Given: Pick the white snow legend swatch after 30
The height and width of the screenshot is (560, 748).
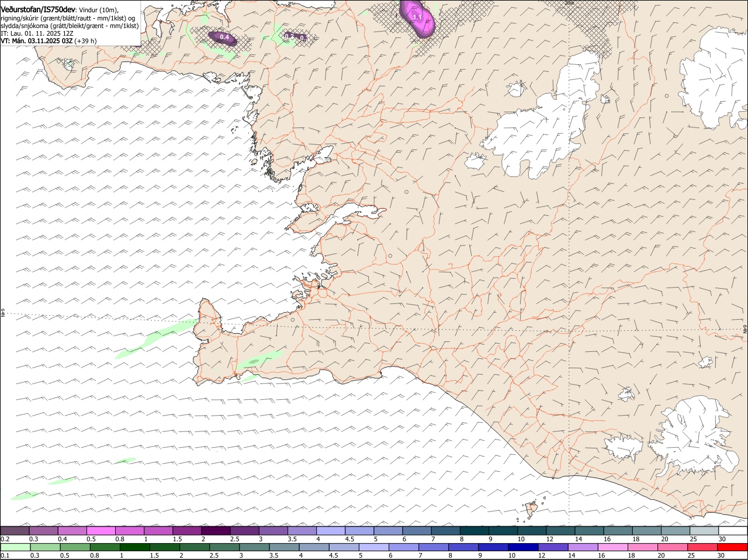Looking at the screenshot, I should tap(733, 530).
